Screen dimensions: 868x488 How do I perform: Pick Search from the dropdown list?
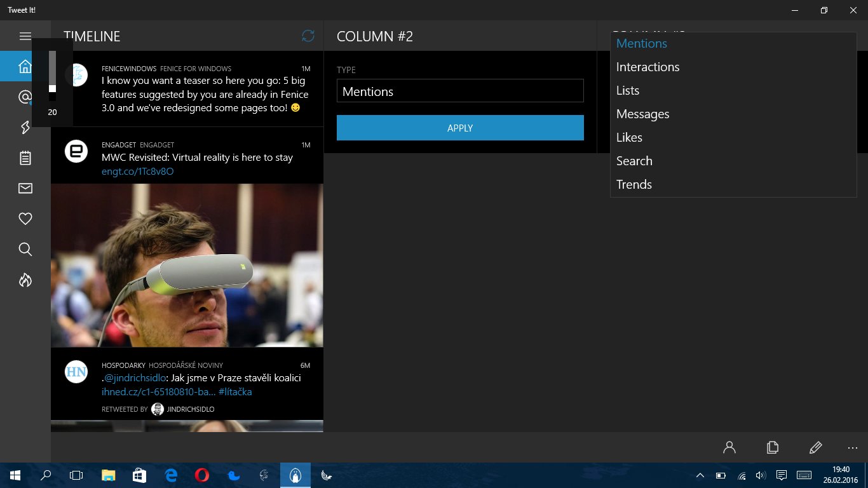pyautogui.click(x=733, y=161)
